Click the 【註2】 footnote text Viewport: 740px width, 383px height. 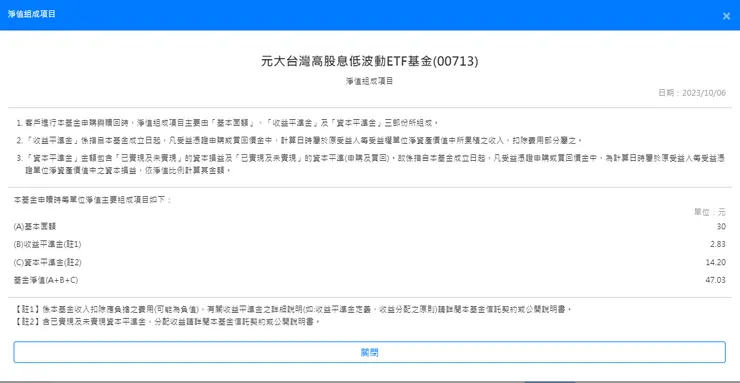[x=168, y=323]
